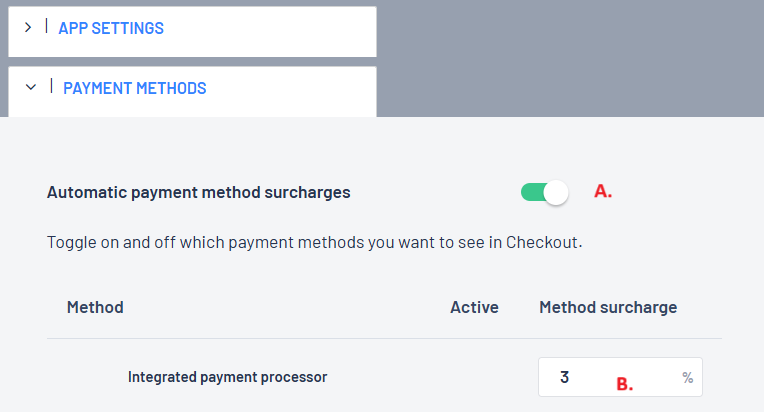The image size is (764, 412).
Task: Disable automatic payment method surcharges toggle
Action: (544, 192)
